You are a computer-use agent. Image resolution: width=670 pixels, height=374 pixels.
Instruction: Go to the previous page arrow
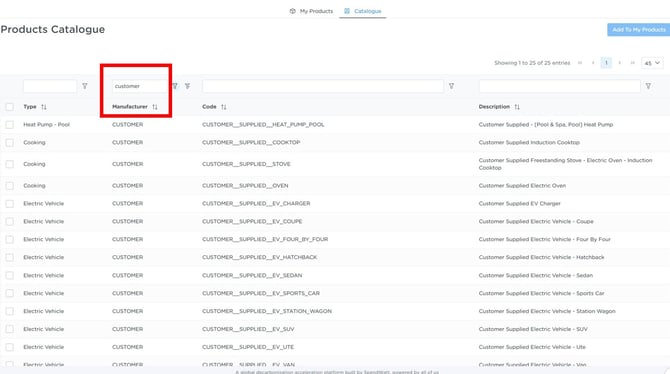click(x=593, y=63)
